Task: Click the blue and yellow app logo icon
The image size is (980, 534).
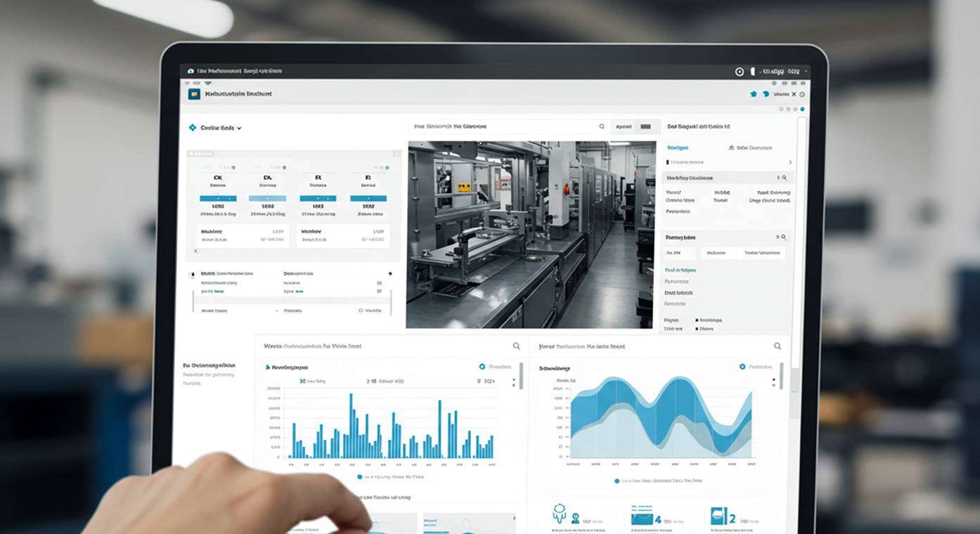Action: point(195,93)
